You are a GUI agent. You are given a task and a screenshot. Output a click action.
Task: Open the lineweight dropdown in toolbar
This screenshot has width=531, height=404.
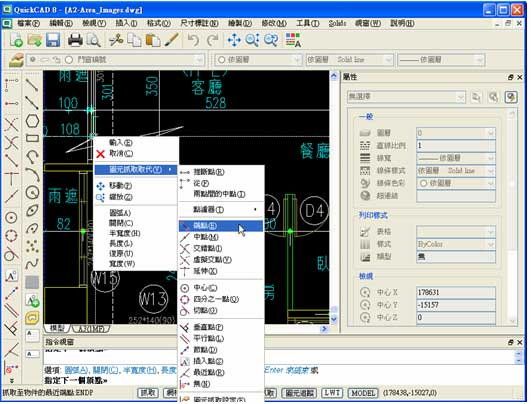click(x=441, y=60)
